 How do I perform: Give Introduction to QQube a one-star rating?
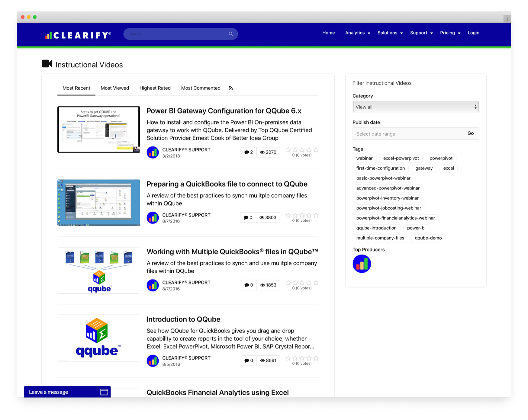[x=288, y=358]
